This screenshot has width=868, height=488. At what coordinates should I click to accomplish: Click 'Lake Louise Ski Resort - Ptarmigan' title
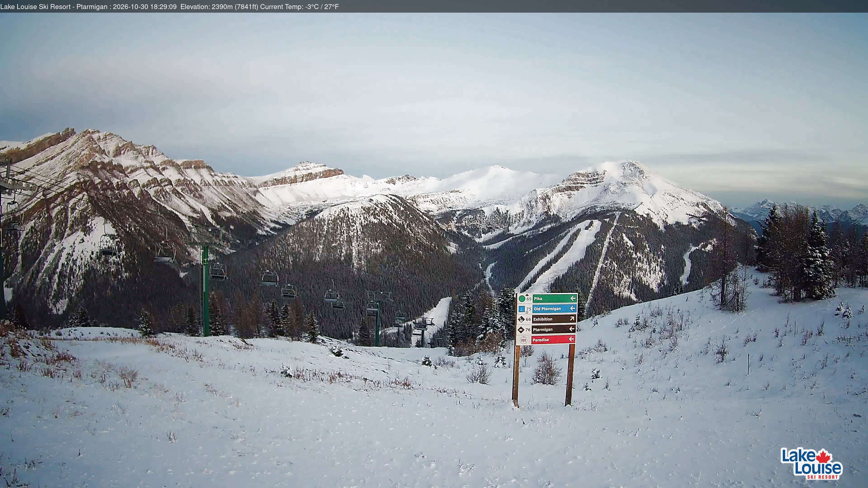54,6
